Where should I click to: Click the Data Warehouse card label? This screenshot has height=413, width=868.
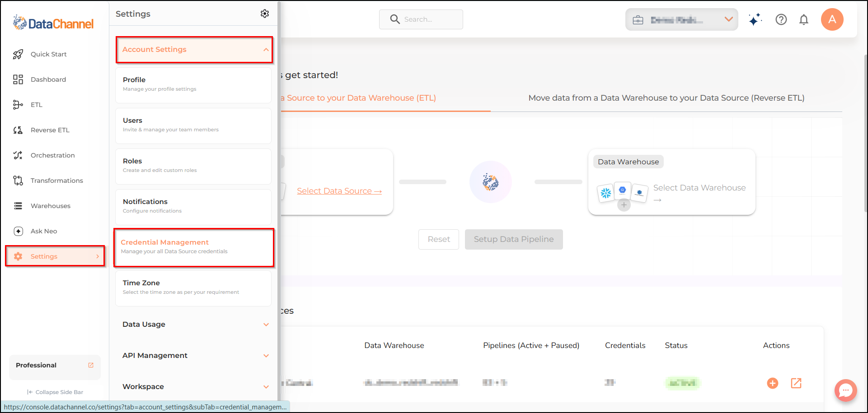629,162
